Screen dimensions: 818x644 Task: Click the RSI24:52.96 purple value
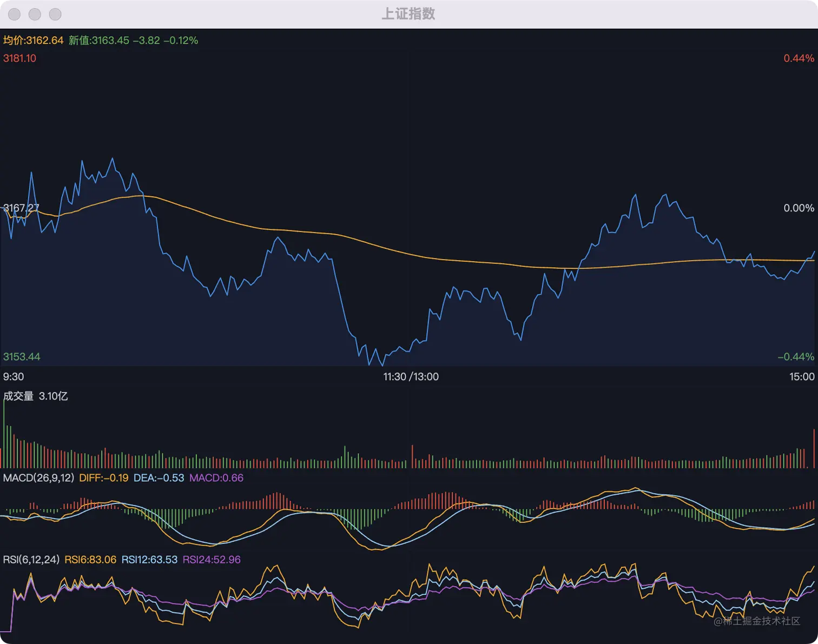[212, 560]
